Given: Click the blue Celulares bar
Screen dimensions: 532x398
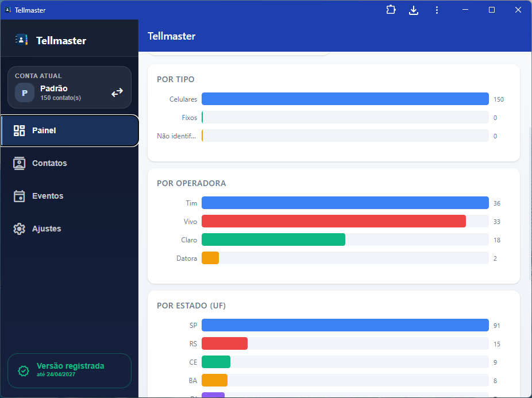Looking at the screenshot, I should pos(345,99).
